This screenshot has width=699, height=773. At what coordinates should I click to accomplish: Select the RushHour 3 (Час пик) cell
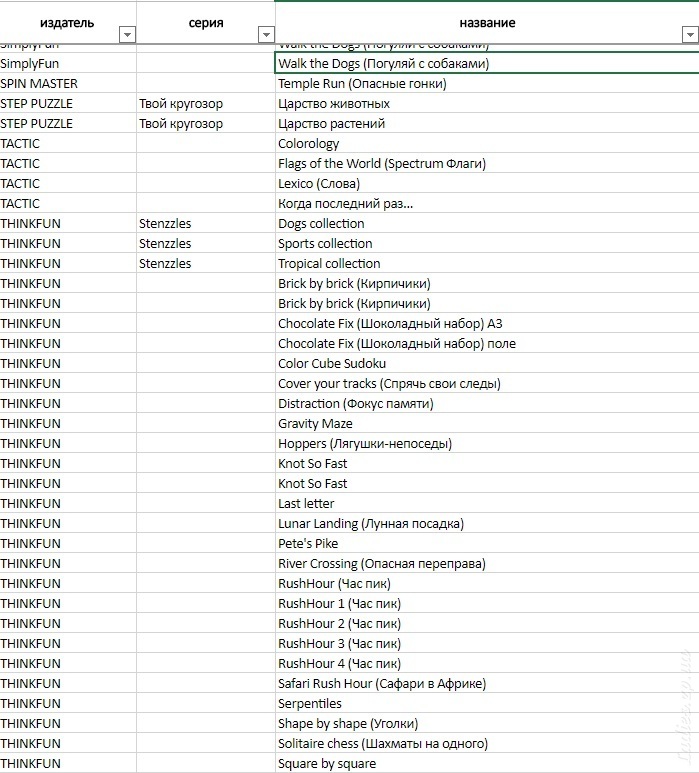(x=487, y=643)
